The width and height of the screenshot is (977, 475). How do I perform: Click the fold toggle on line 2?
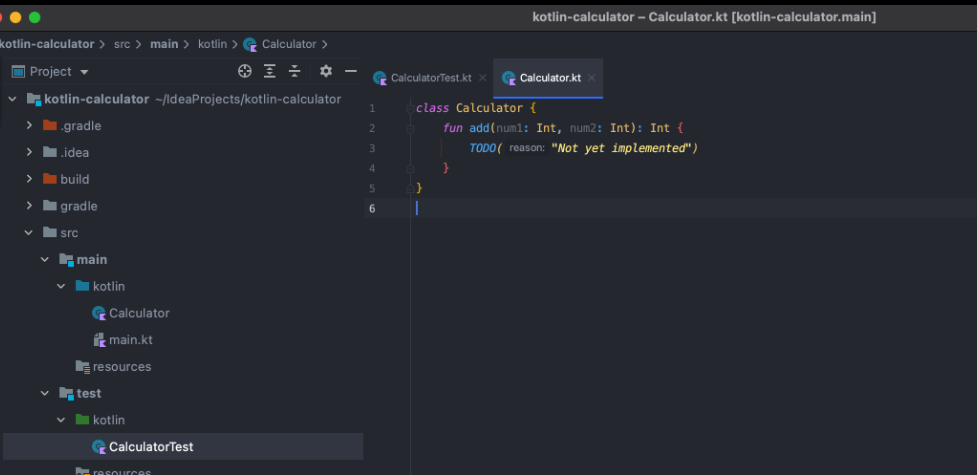[x=410, y=128]
